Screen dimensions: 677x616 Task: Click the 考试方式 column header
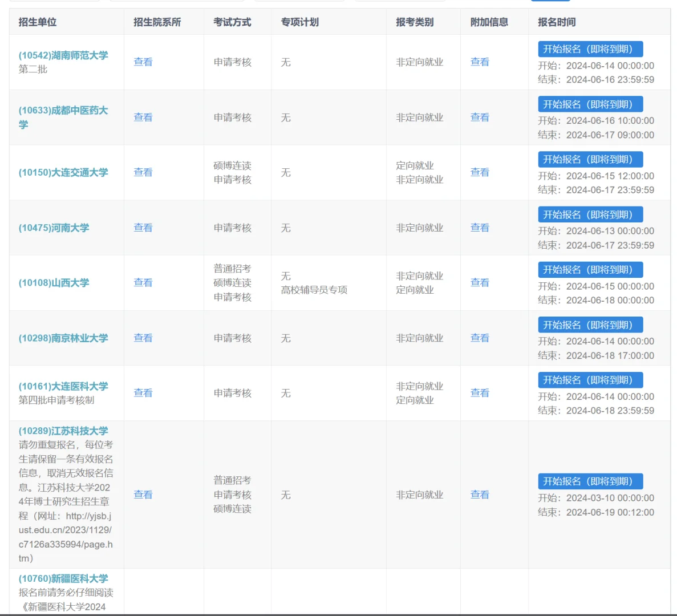click(232, 22)
